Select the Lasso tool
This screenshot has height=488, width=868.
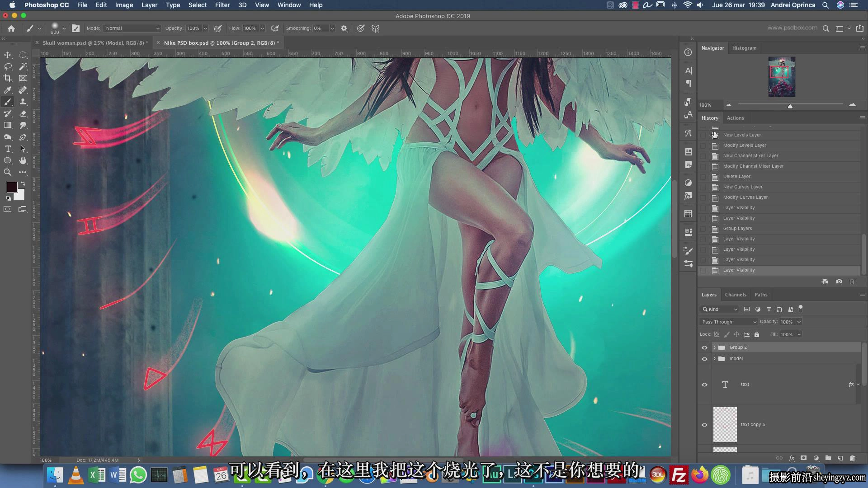tap(8, 66)
